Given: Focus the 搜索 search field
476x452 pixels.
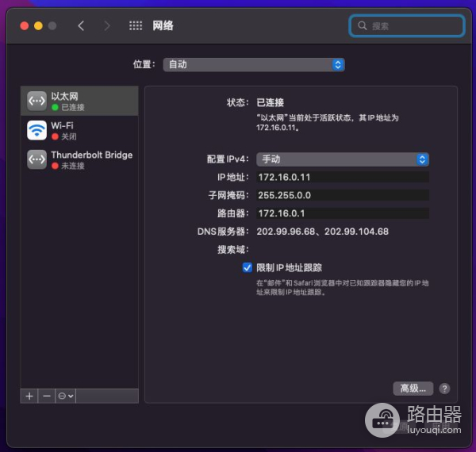Looking at the screenshot, I should point(407,26).
